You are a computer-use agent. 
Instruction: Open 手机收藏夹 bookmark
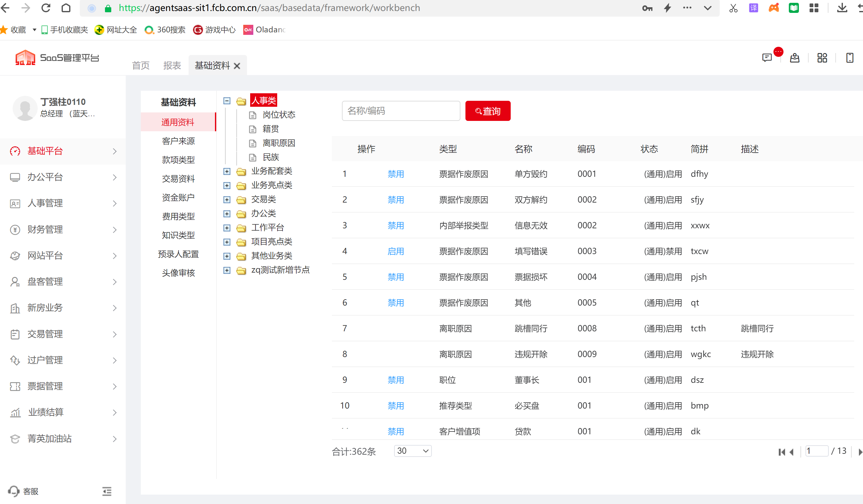click(x=64, y=30)
